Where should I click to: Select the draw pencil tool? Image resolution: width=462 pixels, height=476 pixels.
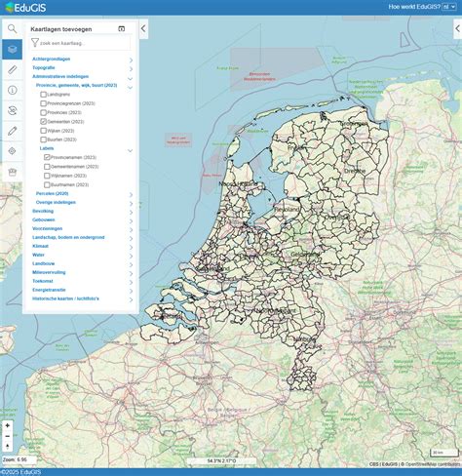pyautogui.click(x=12, y=131)
